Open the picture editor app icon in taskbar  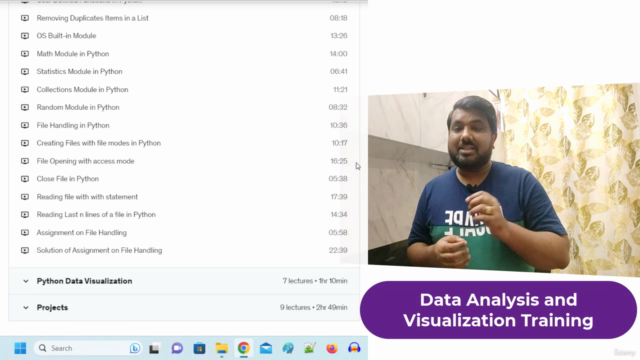coord(310,348)
